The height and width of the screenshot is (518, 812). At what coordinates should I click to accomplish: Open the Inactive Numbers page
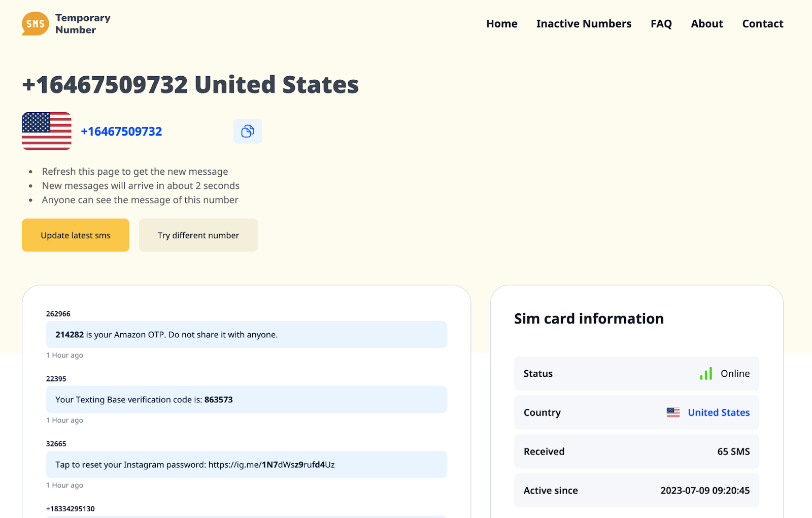coord(584,24)
